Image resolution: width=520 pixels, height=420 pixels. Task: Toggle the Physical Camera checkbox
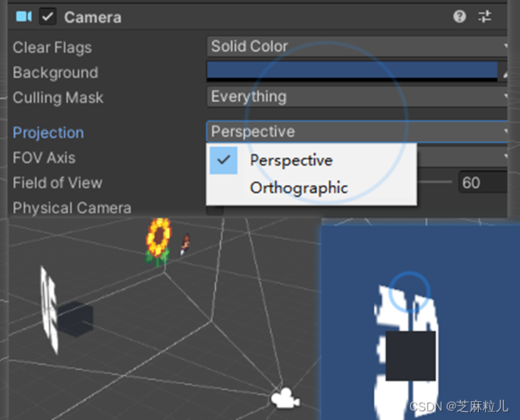click(x=215, y=209)
